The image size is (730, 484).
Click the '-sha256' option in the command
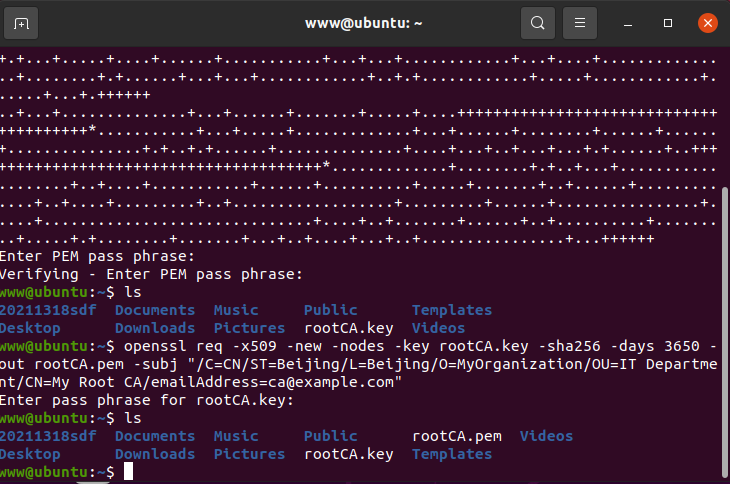coord(569,346)
